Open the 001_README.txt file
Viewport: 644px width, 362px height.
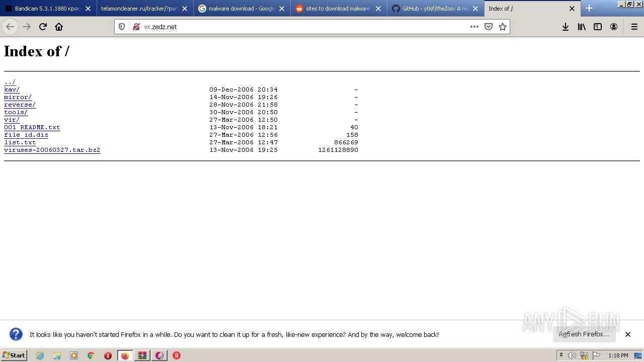(x=32, y=127)
